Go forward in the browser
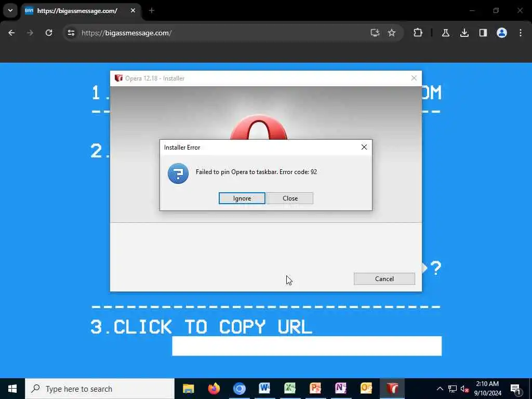Screen dimensions: 532x399 coord(30,33)
